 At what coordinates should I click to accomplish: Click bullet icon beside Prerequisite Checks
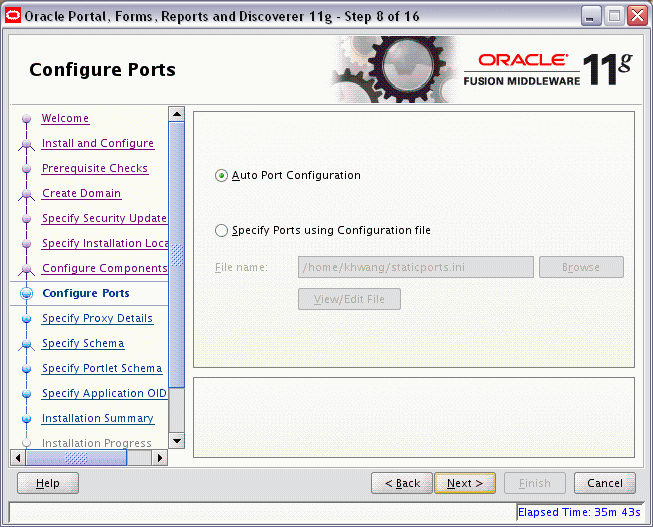pyautogui.click(x=27, y=169)
